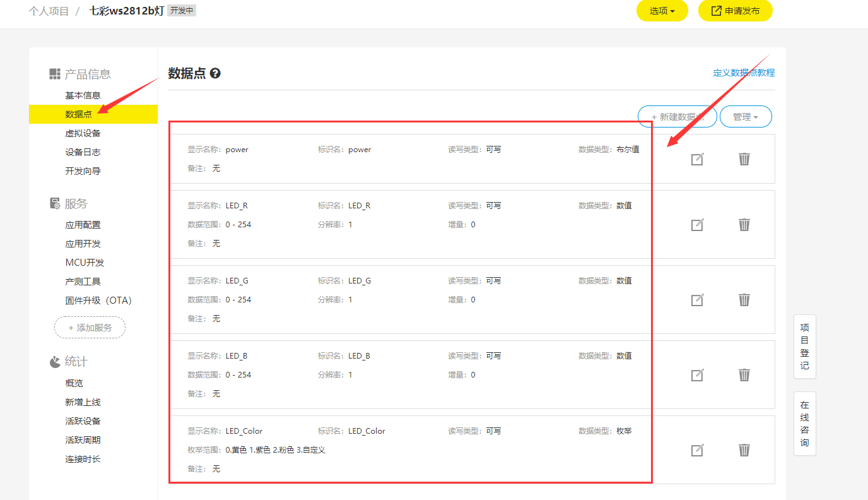Image resolution: width=868 pixels, height=500 pixels.
Task: Delete the LED_G data point
Action: (x=744, y=299)
